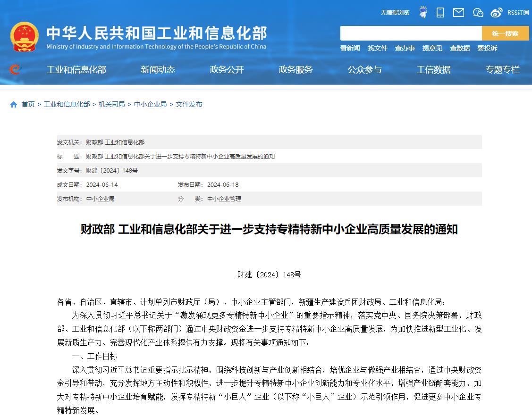The image size is (532, 416).
Task: Click 无障碍浏览 accessibility link
Action: point(395,13)
